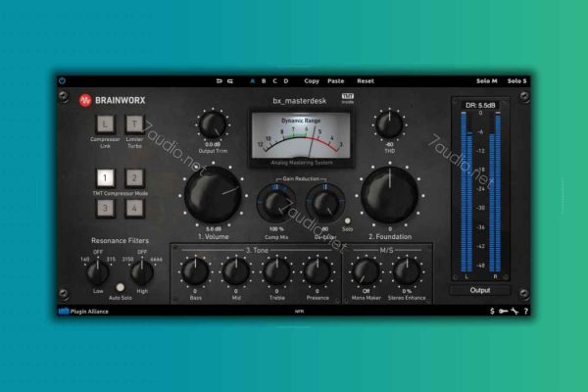Click the High resonance filter knob
Screen dimensions: 588x392
click(142, 272)
